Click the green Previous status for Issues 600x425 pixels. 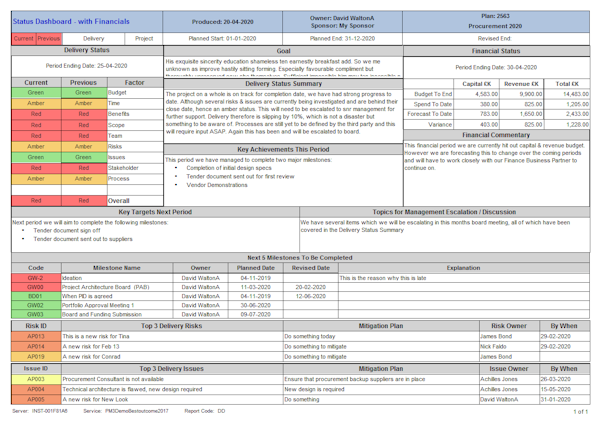click(x=83, y=157)
